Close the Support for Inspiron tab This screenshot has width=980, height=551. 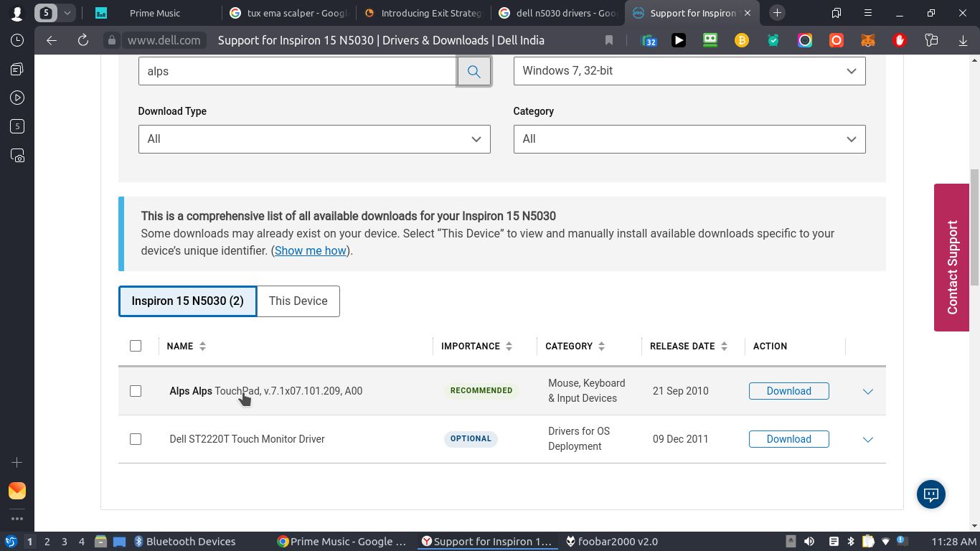coord(748,13)
